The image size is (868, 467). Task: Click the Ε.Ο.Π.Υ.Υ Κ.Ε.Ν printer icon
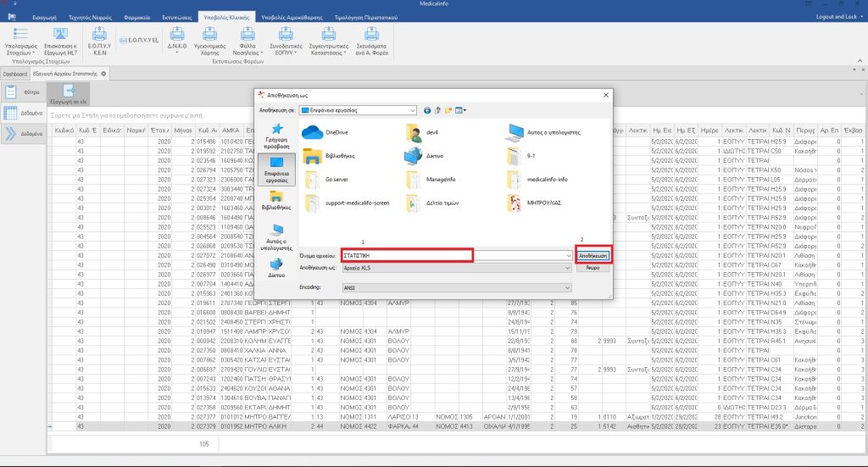(97, 35)
